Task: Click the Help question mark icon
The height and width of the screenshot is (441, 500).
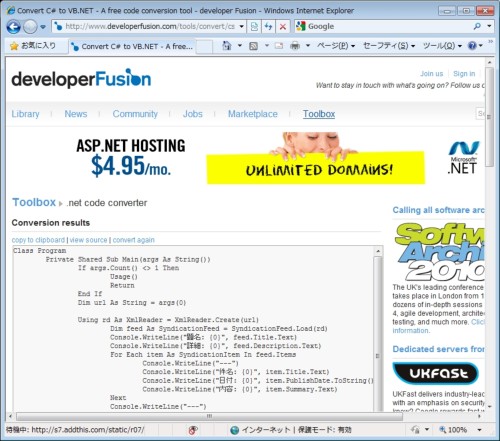Action: click(472, 45)
